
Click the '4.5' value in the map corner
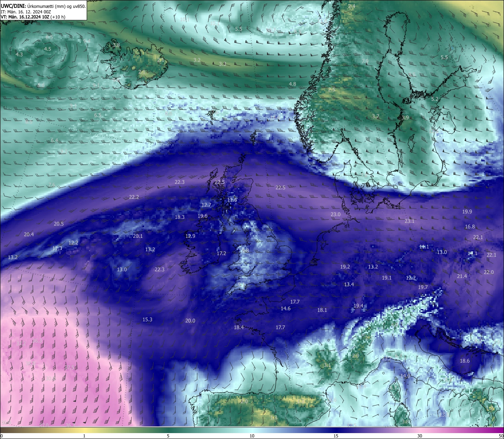click(x=47, y=49)
